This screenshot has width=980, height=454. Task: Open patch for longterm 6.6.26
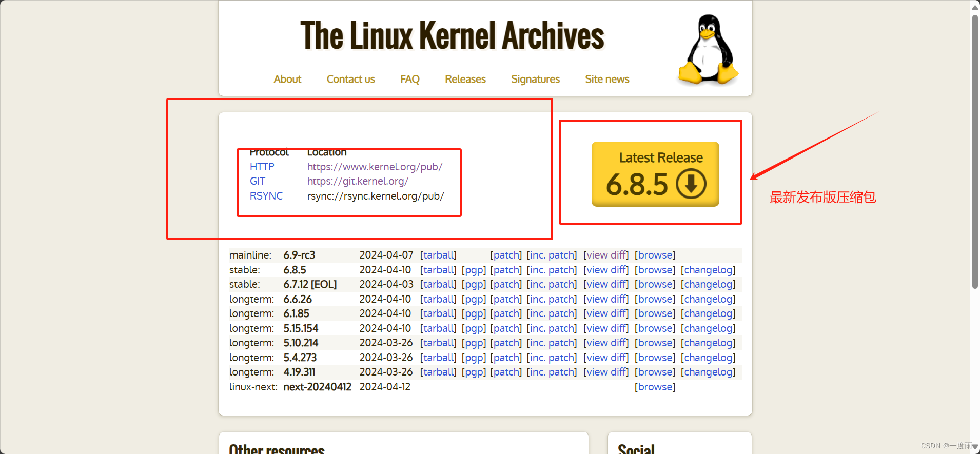click(x=506, y=299)
